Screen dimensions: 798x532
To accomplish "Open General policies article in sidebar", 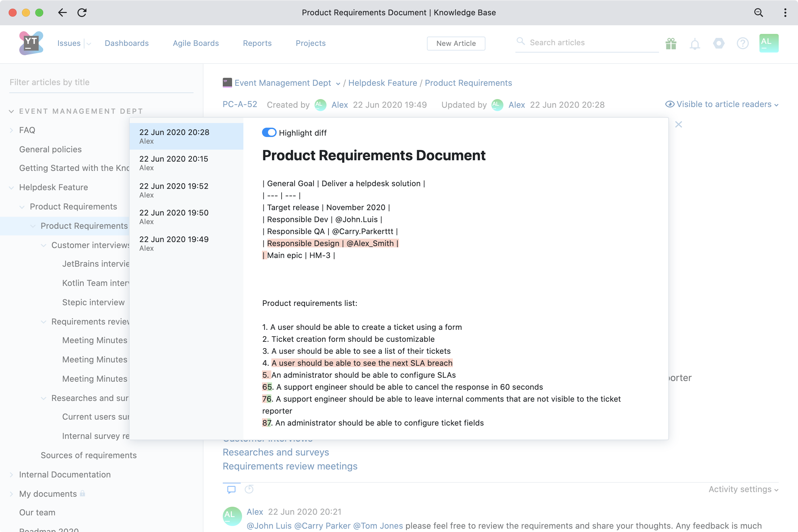I will (50, 149).
